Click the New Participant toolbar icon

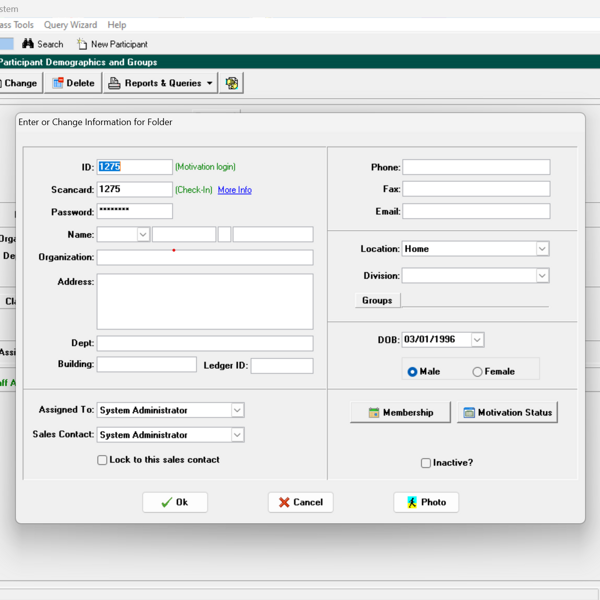click(x=82, y=44)
